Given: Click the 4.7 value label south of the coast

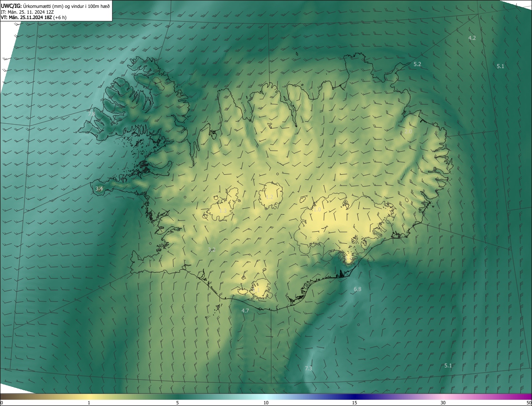Looking at the screenshot, I should click(x=245, y=311).
